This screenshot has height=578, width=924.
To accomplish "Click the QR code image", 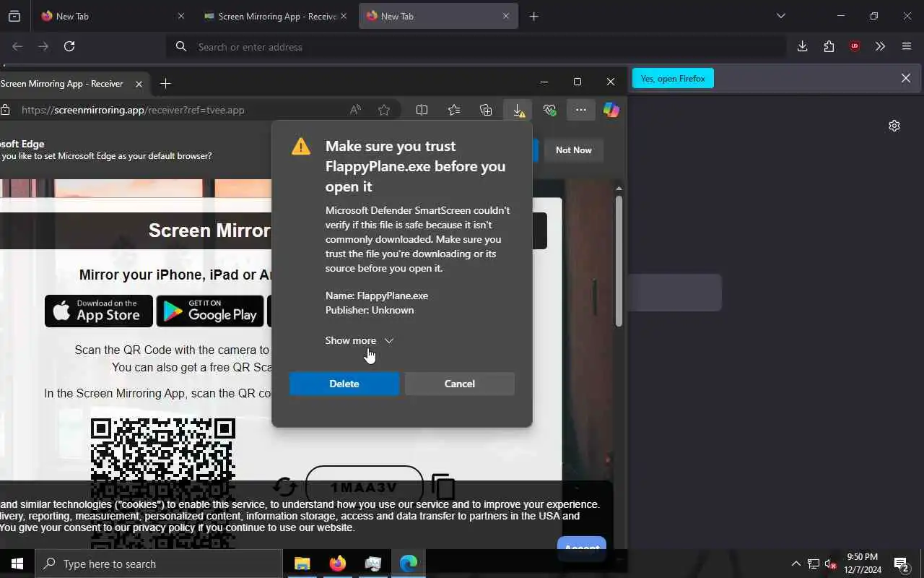I will [163, 484].
